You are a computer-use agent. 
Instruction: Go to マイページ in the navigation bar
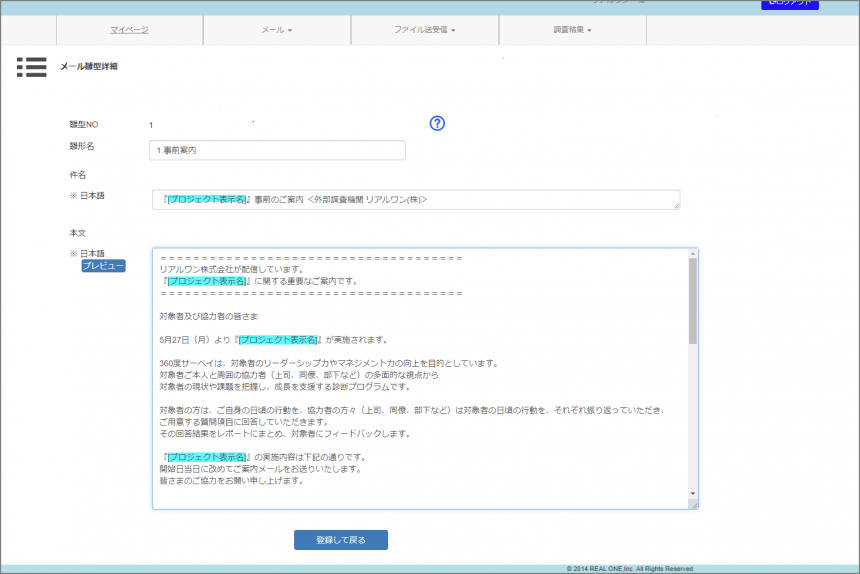coord(129,30)
